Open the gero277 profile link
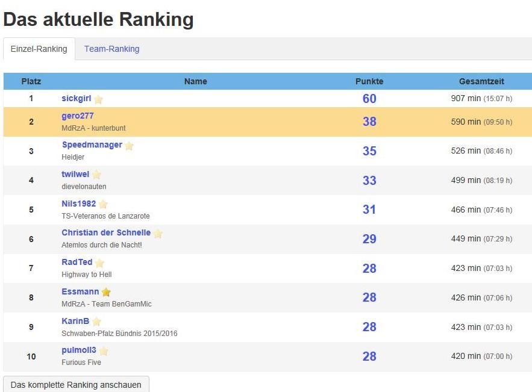 pyautogui.click(x=78, y=116)
